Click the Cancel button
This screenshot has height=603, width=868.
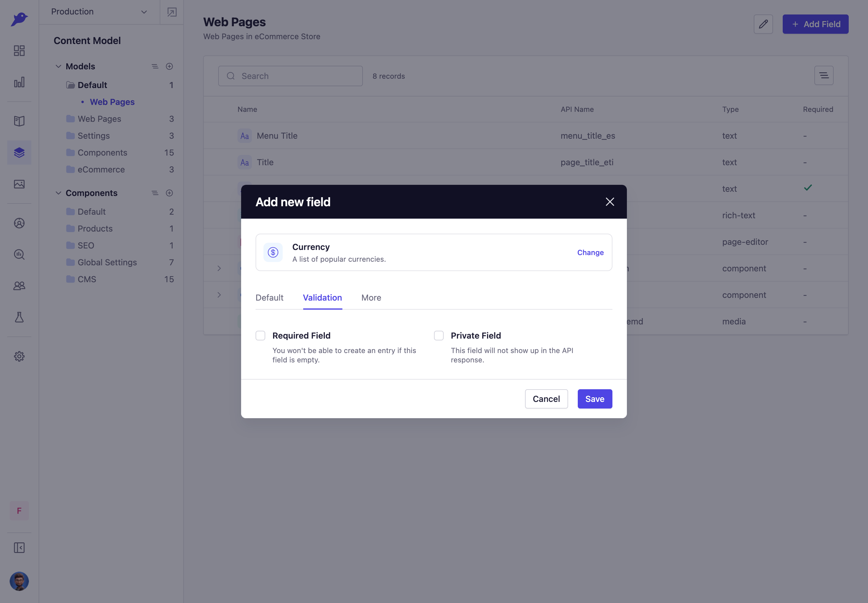[546, 399]
